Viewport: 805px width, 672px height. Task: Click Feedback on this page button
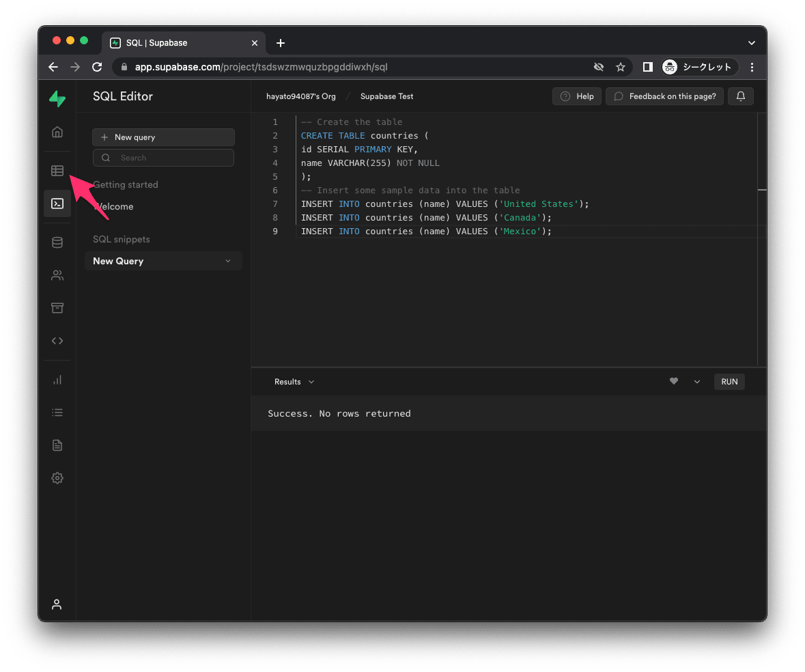[x=664, y=96]
